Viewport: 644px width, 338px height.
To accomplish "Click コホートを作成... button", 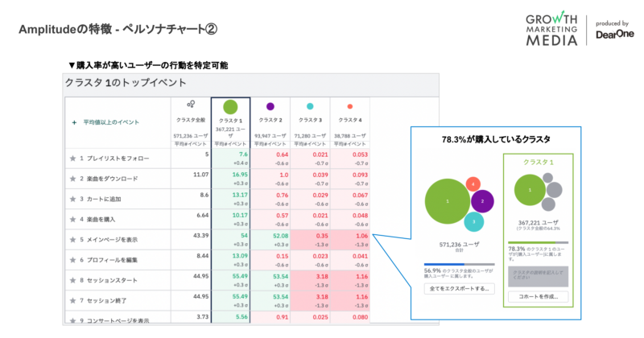I will point(538,296).
